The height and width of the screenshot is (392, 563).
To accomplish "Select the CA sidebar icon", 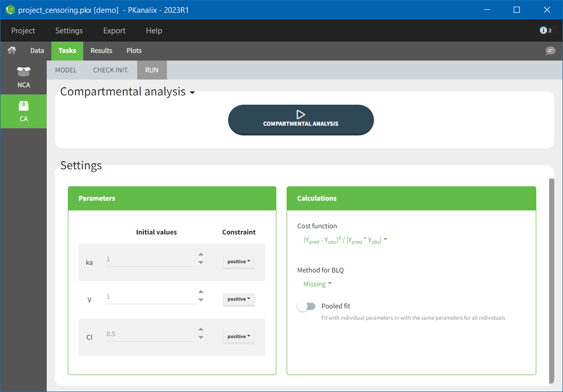I will [x=24, y=111].
